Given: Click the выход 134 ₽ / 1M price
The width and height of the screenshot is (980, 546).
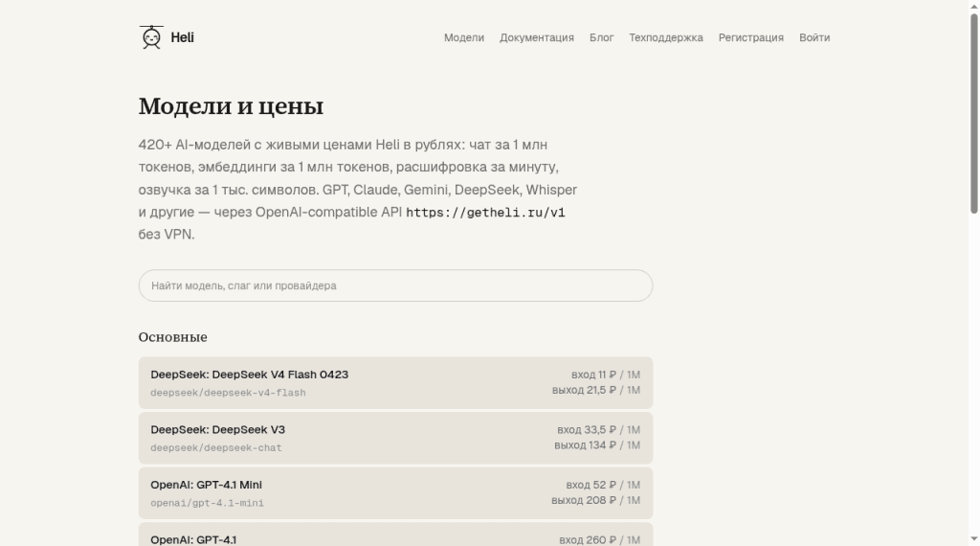Looking at the screenshot, I should click(597, 445).
